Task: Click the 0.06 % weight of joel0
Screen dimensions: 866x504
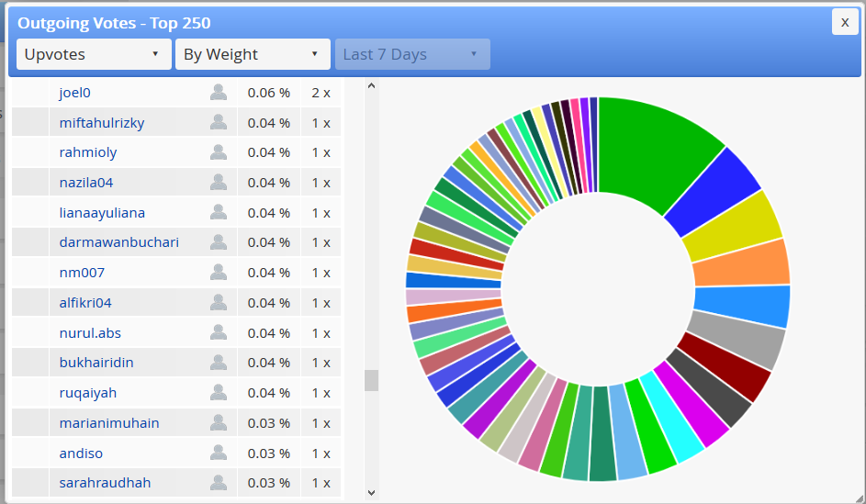Action: click(269, 93)
